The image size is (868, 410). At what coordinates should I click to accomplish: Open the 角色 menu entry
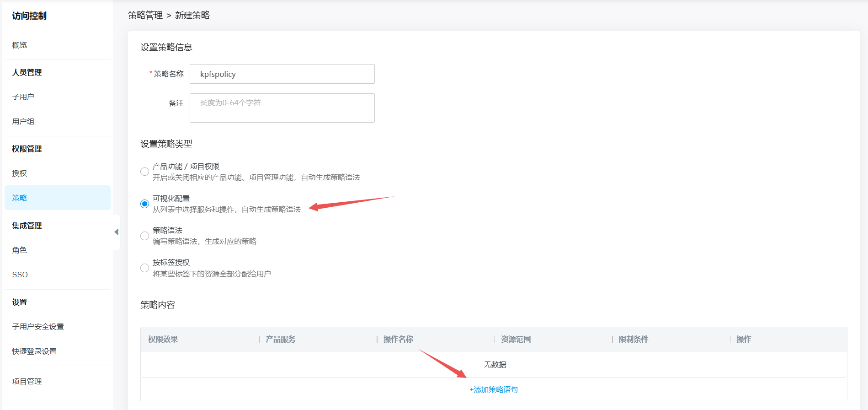(x=20, y=250)
